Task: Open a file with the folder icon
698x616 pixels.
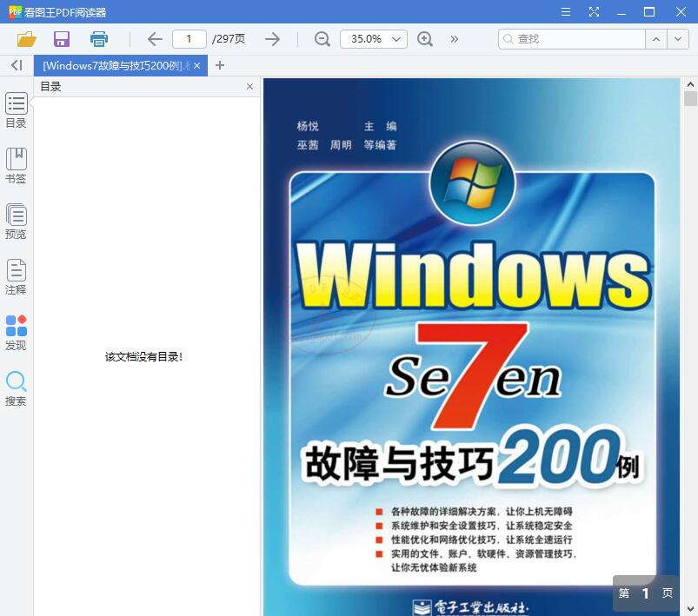Action: point(26,39)
